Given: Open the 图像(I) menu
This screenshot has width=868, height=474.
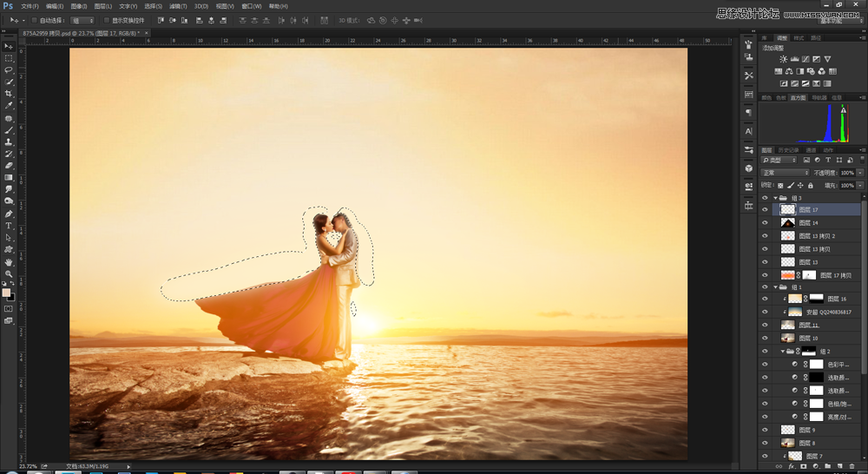Looking at the screenshot, I should 79,6.
